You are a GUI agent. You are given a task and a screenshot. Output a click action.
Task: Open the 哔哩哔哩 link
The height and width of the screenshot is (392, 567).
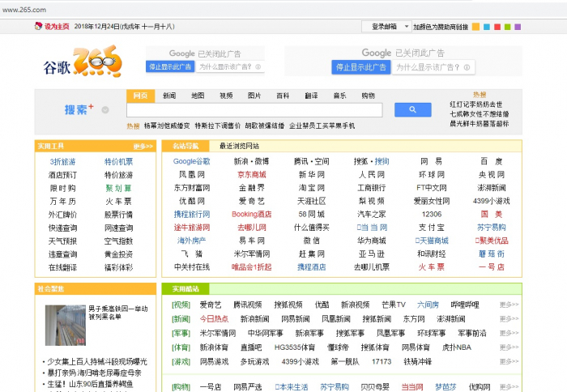465,305
